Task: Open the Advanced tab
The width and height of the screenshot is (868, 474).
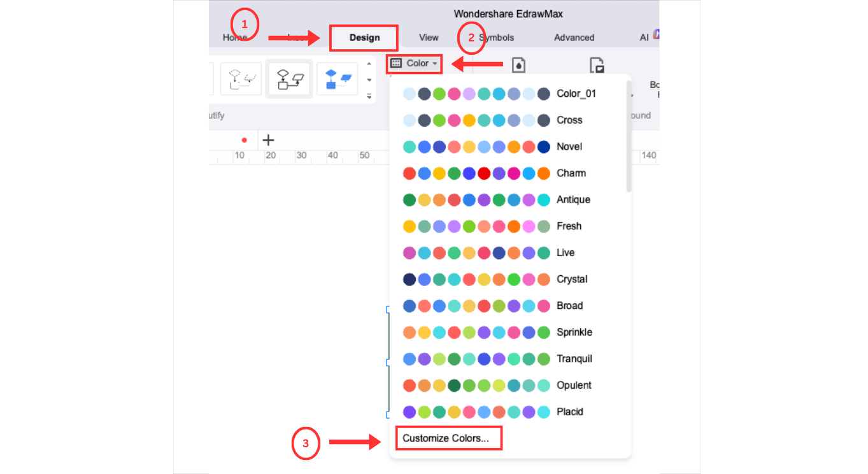Action: (574, 38)
